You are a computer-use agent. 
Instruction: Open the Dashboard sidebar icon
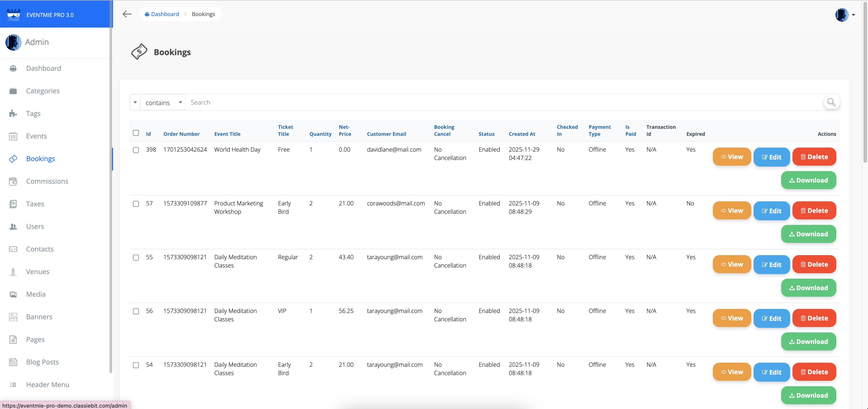(13, 68)
